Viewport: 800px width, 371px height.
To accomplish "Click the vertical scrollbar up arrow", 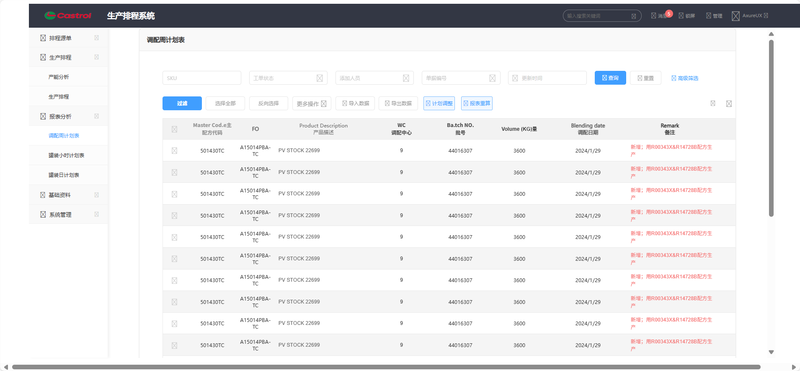I will click(771, 34).
